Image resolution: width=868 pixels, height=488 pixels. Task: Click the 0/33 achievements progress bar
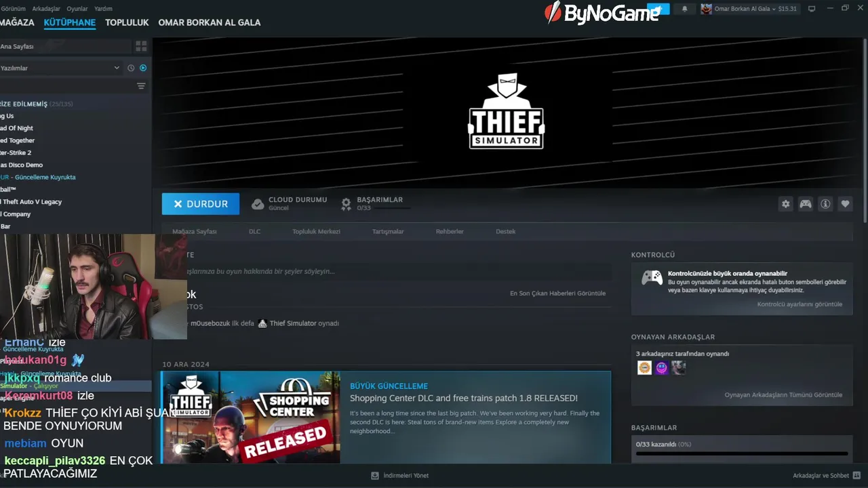pyautogui.click(x=384, y=209)
